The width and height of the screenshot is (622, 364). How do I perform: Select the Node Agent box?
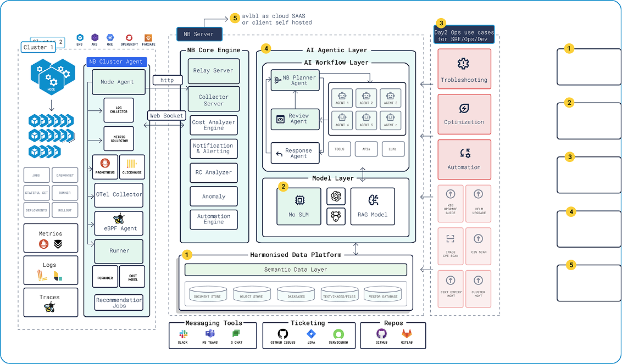(x=119, y=82)
